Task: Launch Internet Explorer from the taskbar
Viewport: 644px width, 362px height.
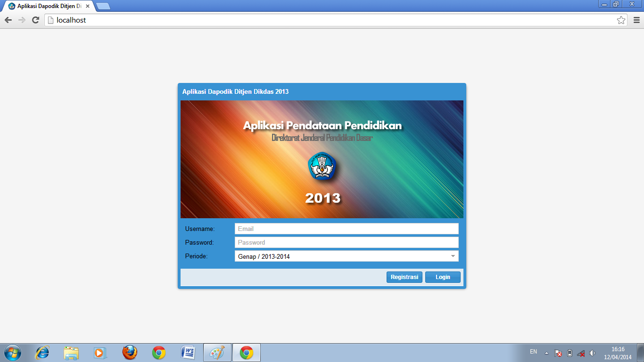Action: pyautogui.click(x=43, y=353)
